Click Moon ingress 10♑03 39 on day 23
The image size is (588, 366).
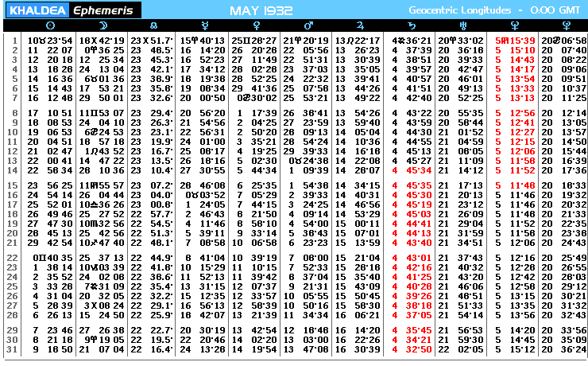coord(102,267)
